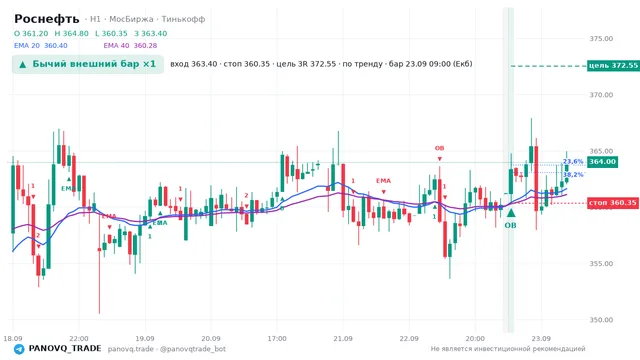Click the по тренду text
This screenshot has width=640, height=360.
tap(362, 64)
